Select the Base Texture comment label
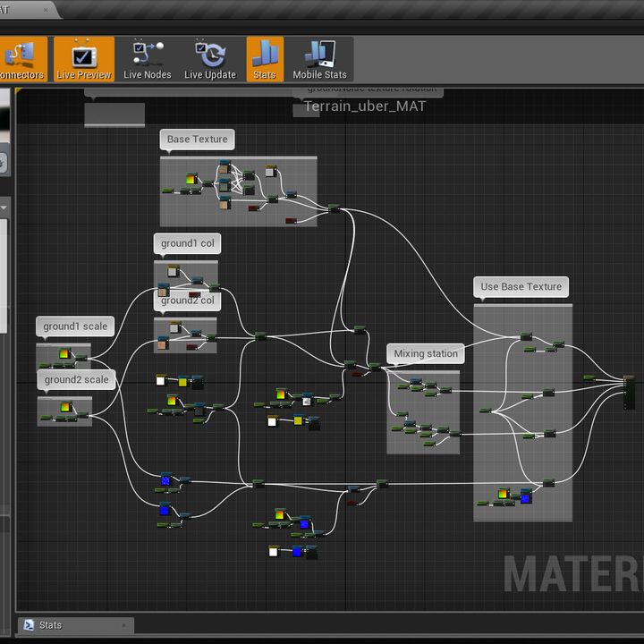Image resolution: width=644 pixels, height=644 pixels. click(x=197, y=140)
